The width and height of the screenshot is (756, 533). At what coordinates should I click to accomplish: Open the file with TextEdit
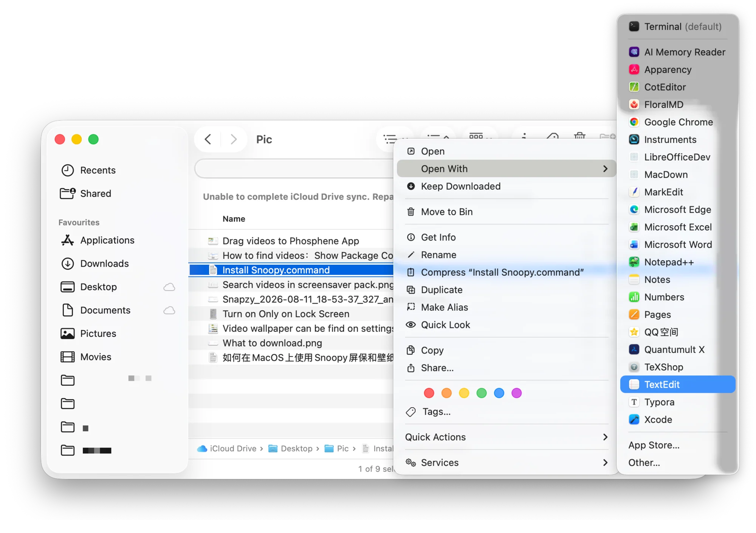tap(677, 384)
